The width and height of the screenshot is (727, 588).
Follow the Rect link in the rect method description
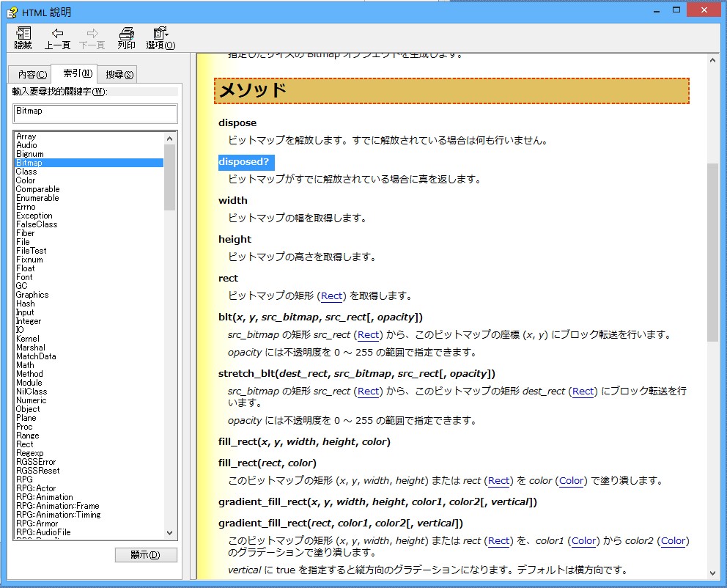pyautogui.click(x=332, y=296)
